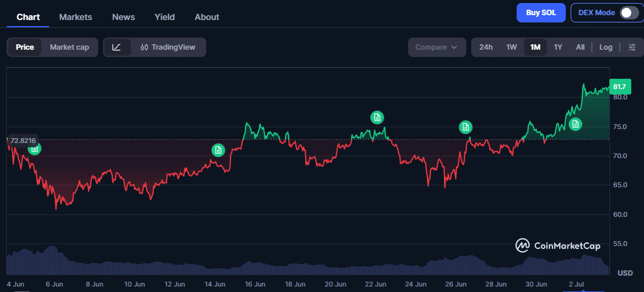
Task: Click the 24 Jun date label
Action: pyautogui.click(x=415, y=284)
